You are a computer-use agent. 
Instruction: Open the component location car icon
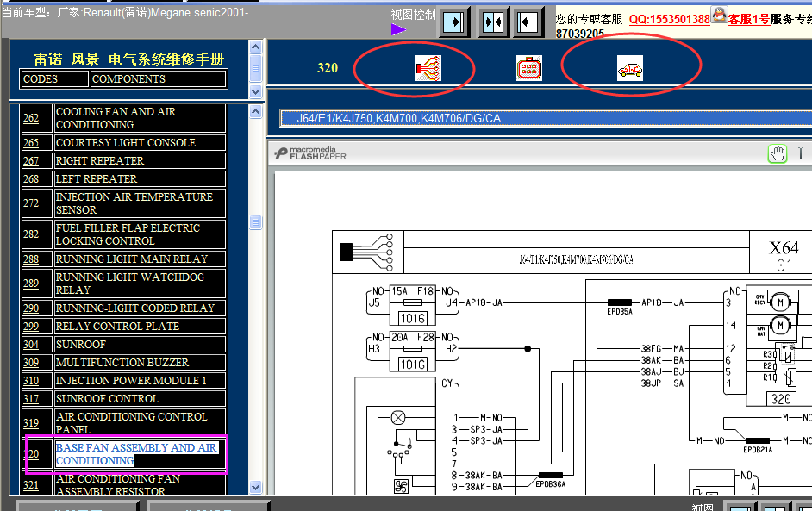click(630, 68)
